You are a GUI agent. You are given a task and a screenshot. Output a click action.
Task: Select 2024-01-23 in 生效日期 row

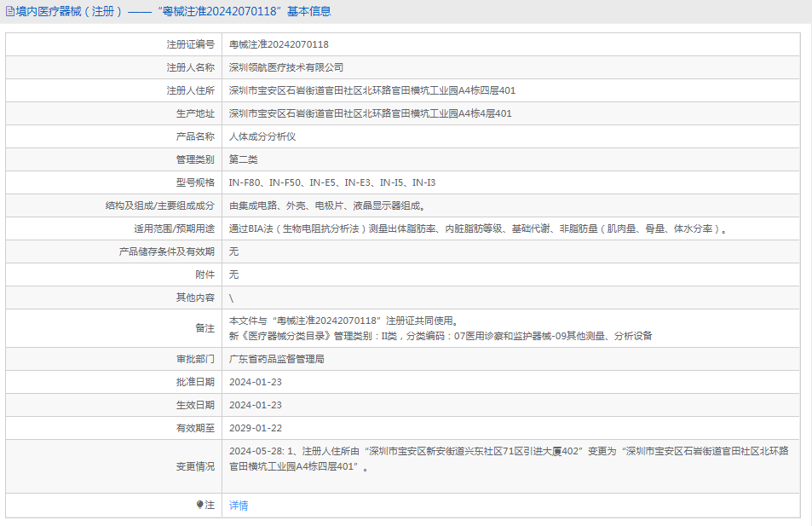pos(256,405)
